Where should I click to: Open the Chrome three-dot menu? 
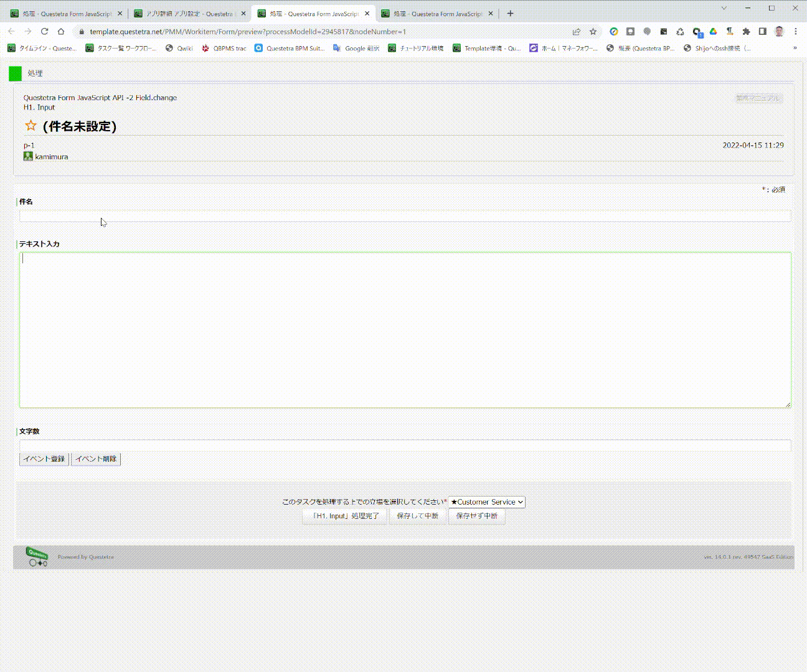797,31
